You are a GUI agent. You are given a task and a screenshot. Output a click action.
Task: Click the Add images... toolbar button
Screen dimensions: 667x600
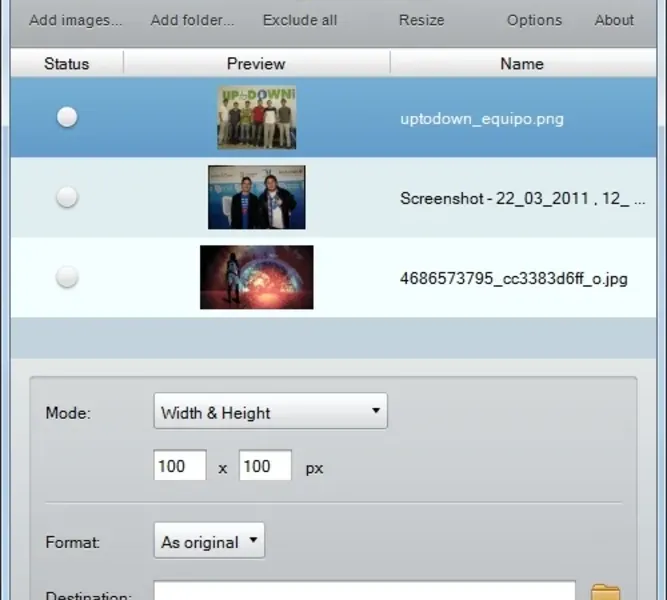pos(76,20)
